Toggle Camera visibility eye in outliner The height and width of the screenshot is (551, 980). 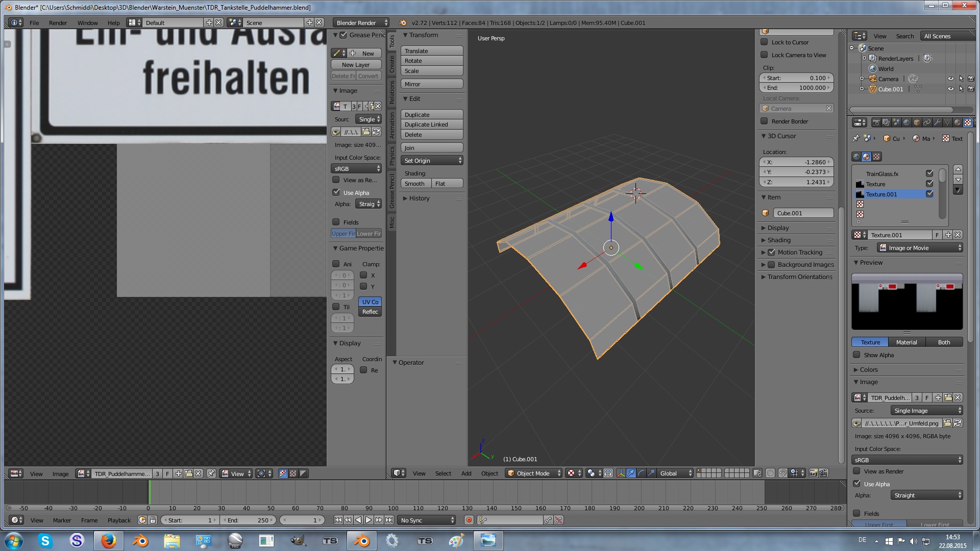pyautogui.click(x=950, y=79)
